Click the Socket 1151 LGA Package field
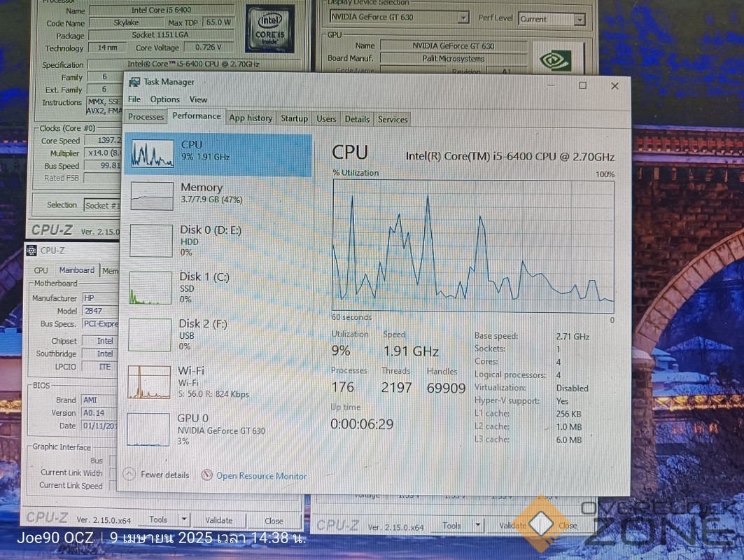 (161, 34)
